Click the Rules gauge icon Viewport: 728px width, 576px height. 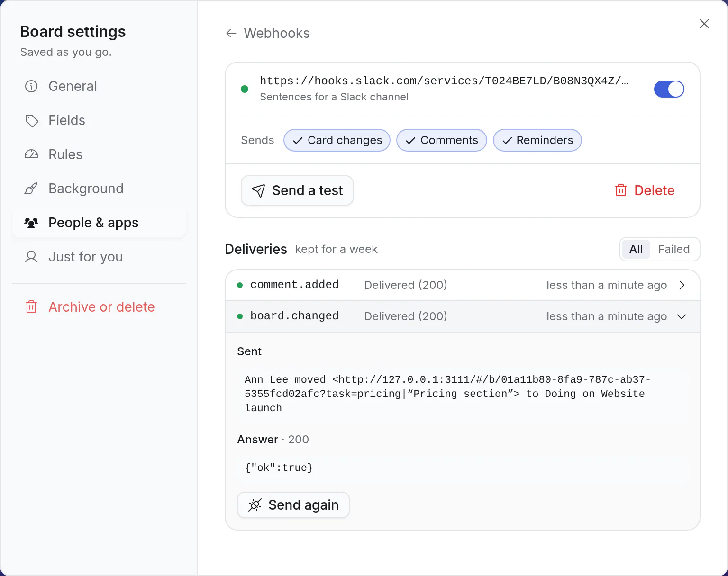point(31,154)
